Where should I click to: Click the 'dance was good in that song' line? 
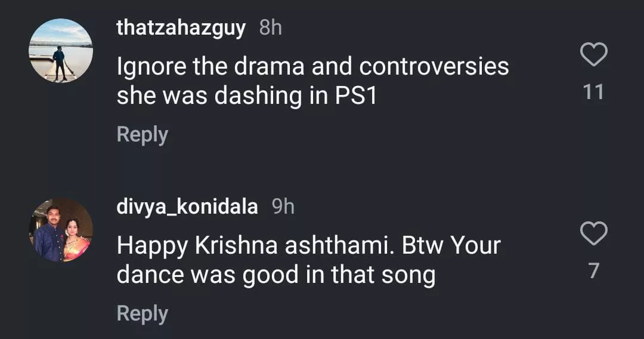[x=275, y=275]
